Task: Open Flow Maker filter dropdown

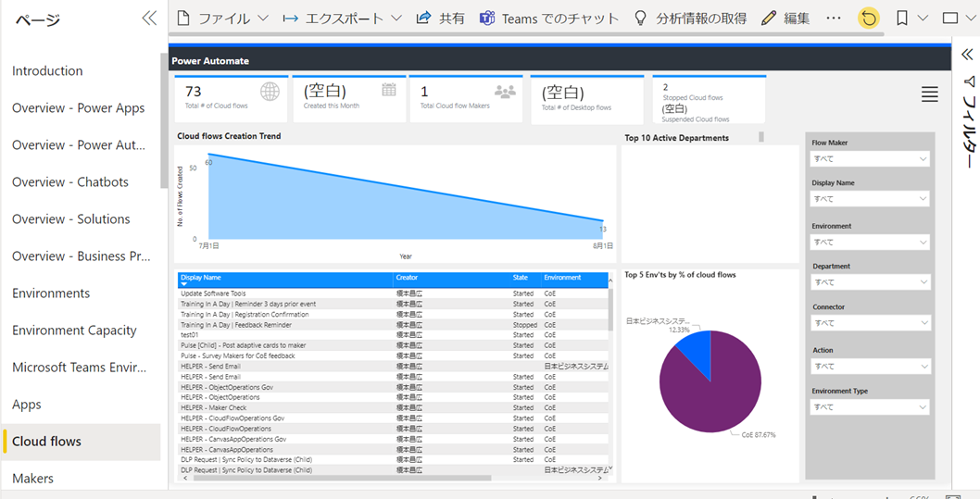Action: 870,158
